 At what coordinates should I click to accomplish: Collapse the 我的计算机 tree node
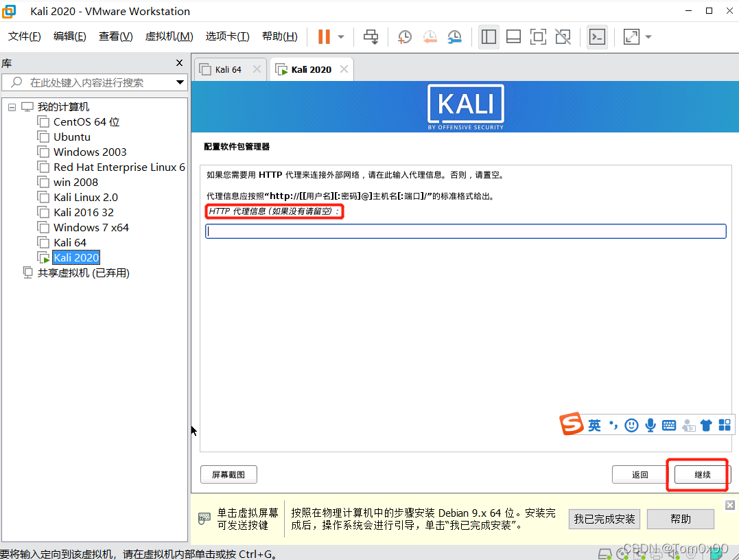click(12, 108)
